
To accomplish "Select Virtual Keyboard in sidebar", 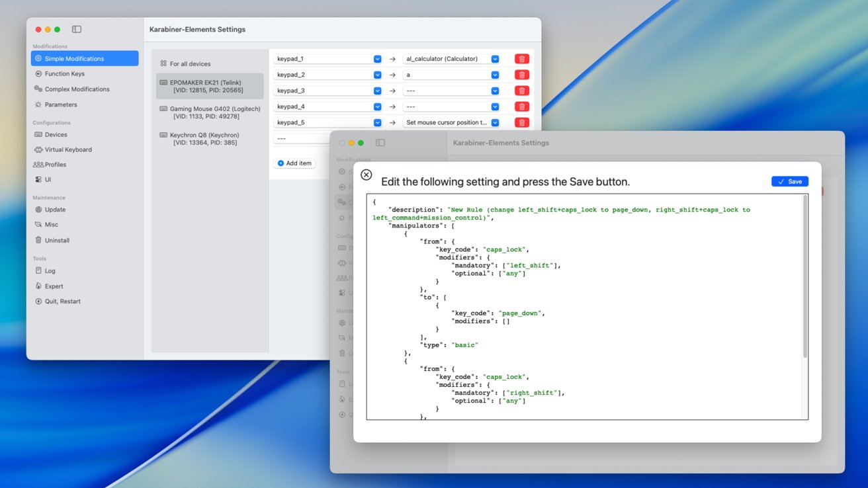I will click(68, 149).
